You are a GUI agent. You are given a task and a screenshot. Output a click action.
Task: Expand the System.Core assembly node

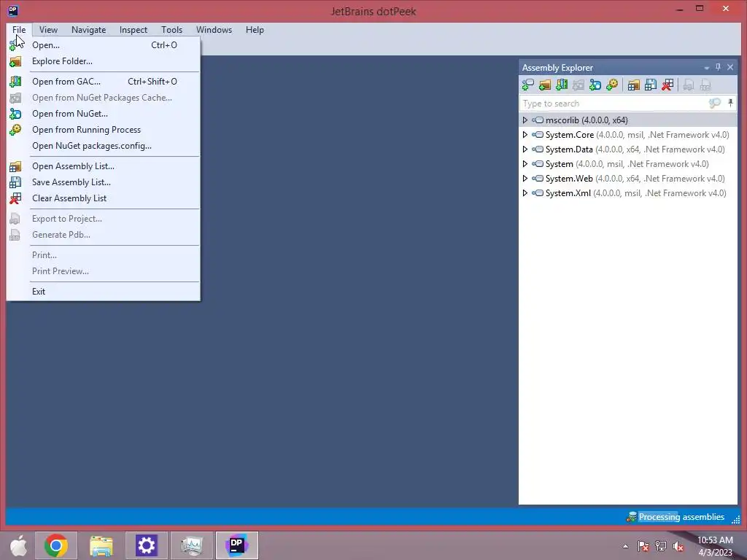pyautogui.click(x=525, y=135)
